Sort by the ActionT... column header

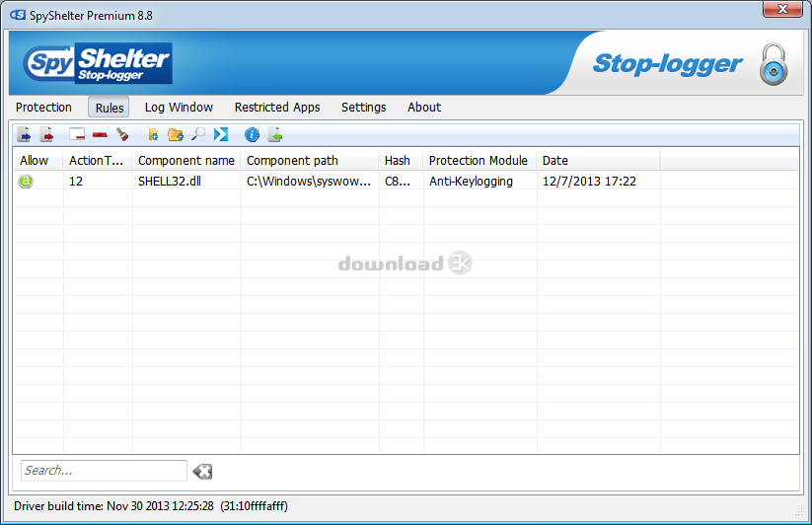point(98,161)
